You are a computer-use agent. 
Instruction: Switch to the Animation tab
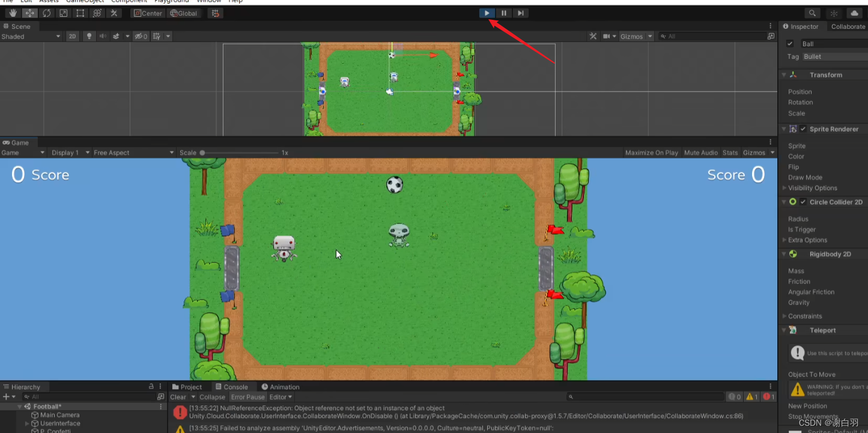click(x=281, y=387)
